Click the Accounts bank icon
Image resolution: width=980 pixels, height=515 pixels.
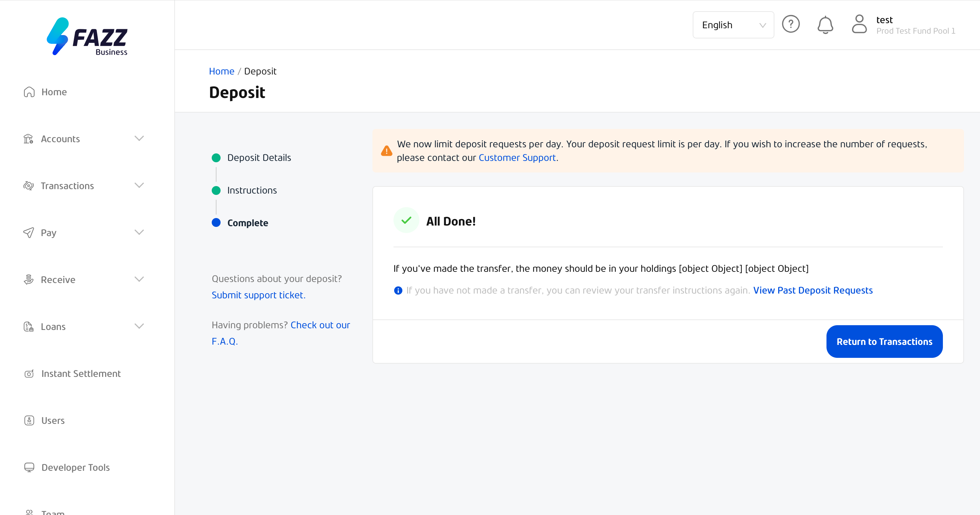tap(29, 139)
